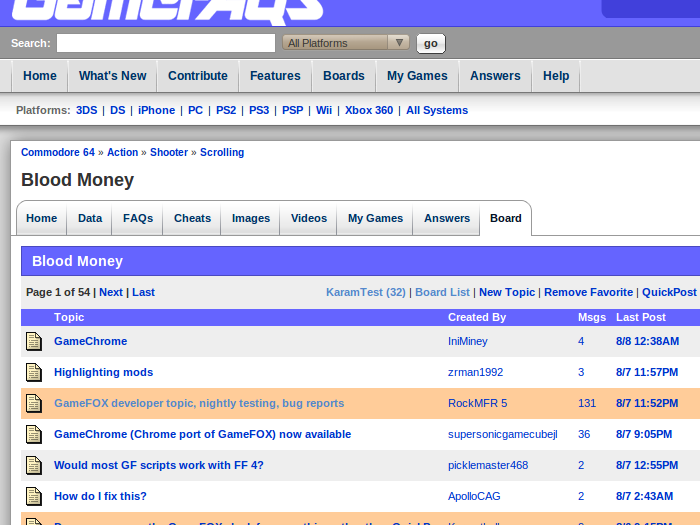
Task: Go to the Contribute menu item
Action: point(198,76)
